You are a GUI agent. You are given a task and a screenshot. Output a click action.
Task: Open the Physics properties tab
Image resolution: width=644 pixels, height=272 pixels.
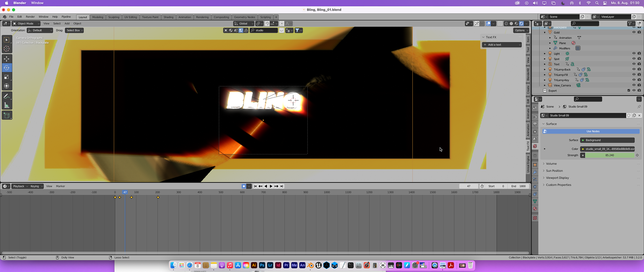[x=535, y=187]
